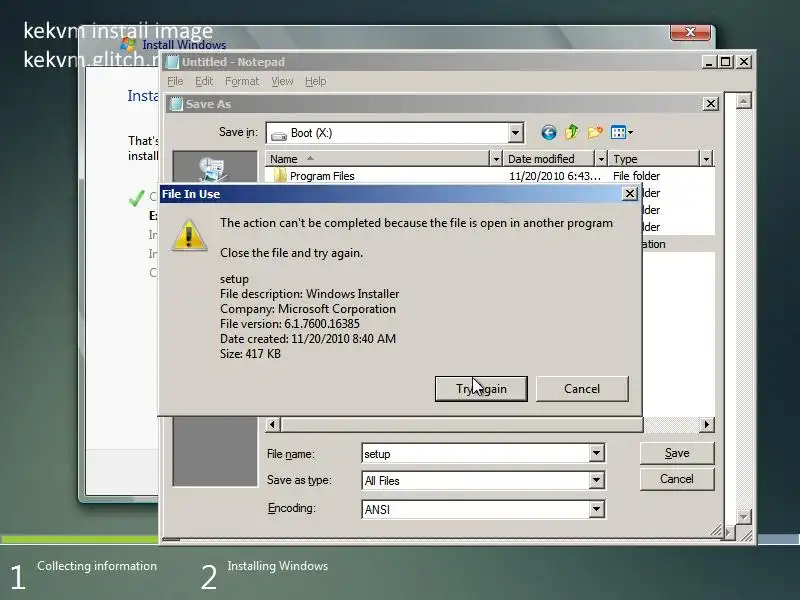Sort by the Date modified column
800x600 pixels.
coord(548,159)
